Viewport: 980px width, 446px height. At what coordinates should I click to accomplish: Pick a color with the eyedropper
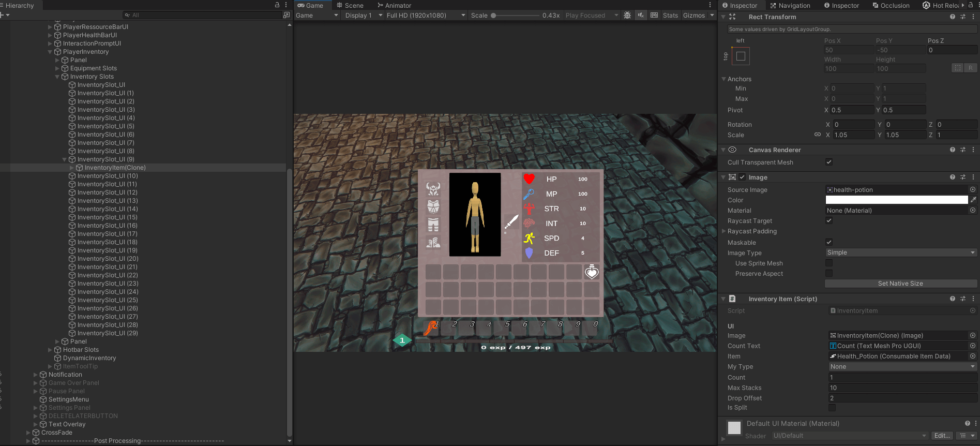coord(973,200)
